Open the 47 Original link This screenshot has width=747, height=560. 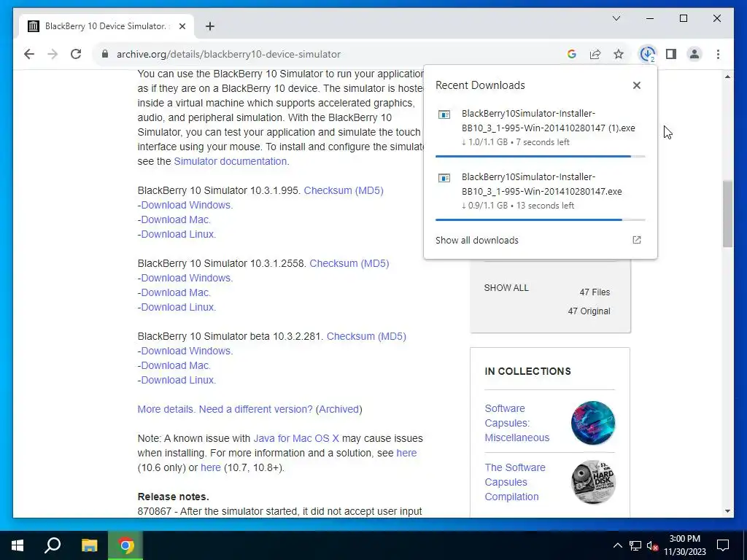click(x=589, y=311)
